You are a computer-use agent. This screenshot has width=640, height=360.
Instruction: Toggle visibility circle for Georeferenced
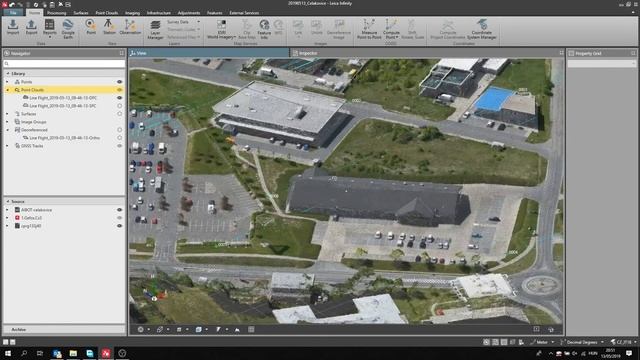point(120,130)
